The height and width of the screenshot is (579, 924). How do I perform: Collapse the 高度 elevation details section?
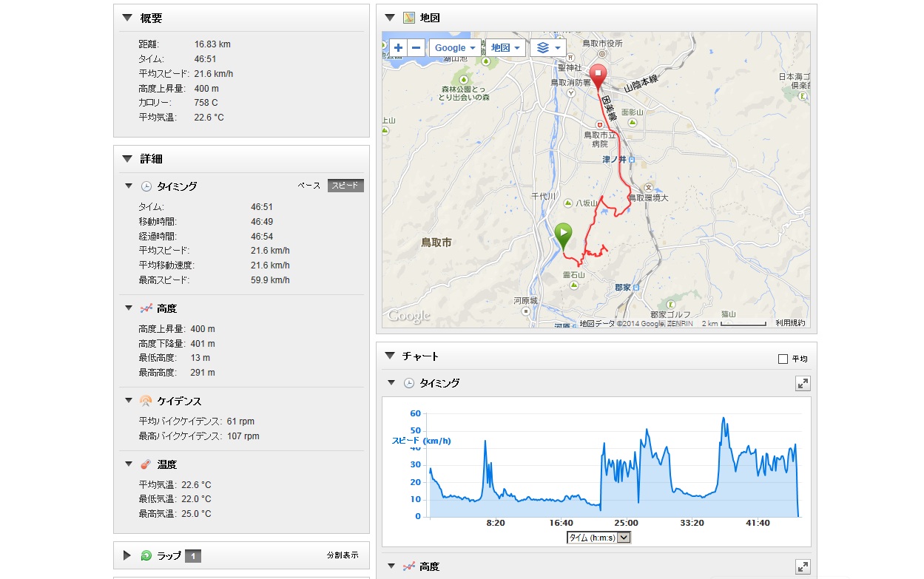click(x=127, y=308)
